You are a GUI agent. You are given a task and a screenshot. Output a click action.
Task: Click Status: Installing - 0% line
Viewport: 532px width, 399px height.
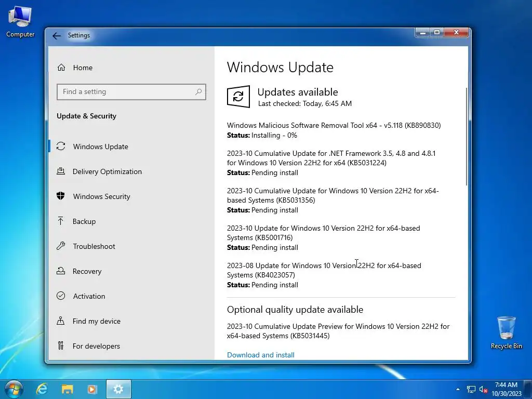point(262,136)
